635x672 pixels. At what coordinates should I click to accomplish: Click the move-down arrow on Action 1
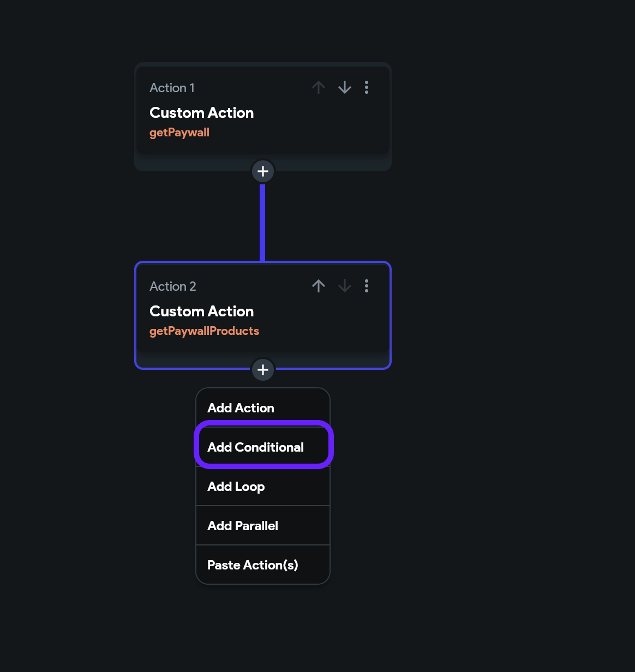[x=345, y=87]
